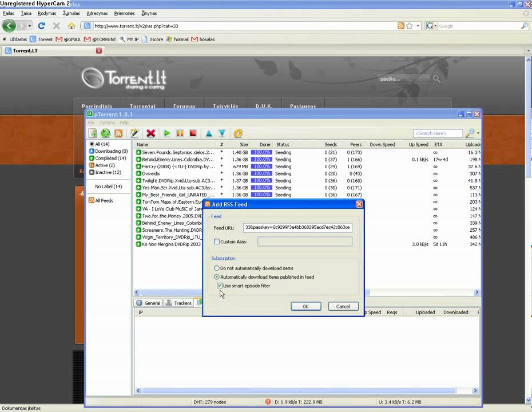Cancel the Add RSS Feed dialog

click(343, 307)
